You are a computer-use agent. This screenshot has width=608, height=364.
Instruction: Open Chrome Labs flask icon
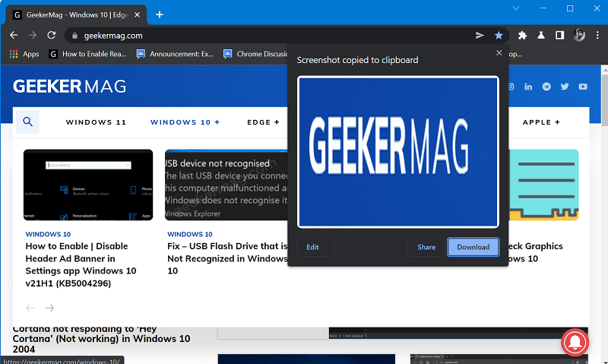tap(541, 35)
